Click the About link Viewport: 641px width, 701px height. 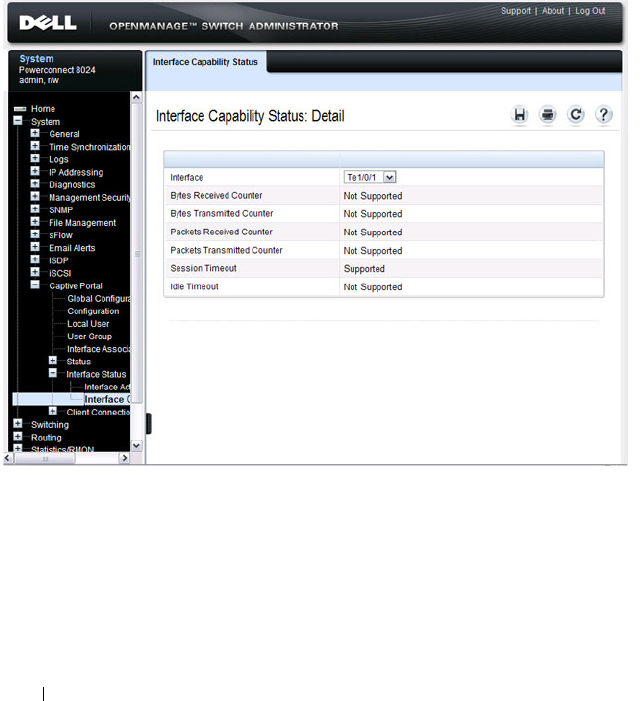pos(553,11)
